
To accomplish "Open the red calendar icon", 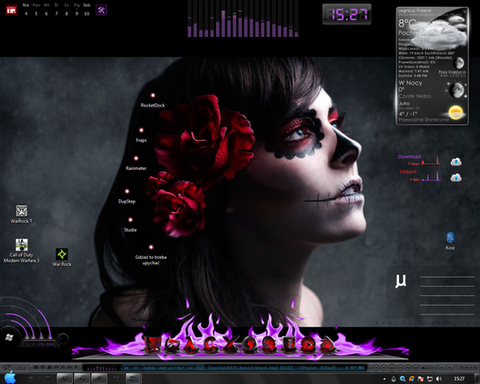I will tap(11, 10).
